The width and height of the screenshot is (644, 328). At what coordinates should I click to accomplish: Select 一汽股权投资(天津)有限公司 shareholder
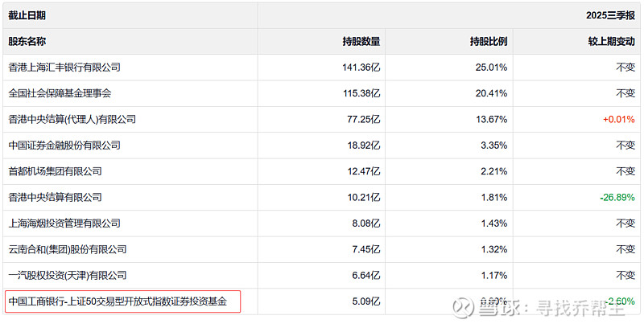pyautogui.click(x=70, y=275)
